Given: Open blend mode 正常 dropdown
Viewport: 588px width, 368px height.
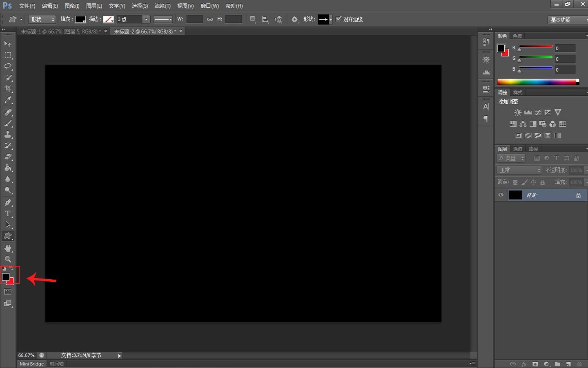Looking at the screenshot, I should pos(519,170).
